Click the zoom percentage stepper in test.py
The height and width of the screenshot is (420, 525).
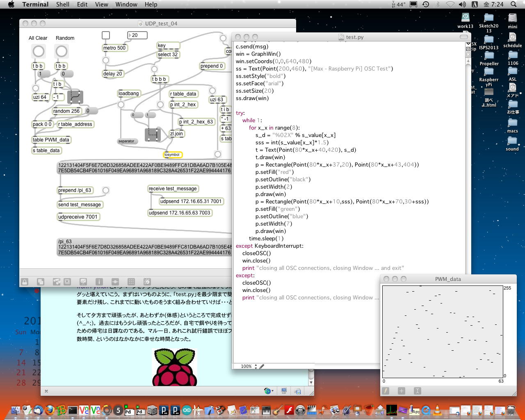coord(256,366)
